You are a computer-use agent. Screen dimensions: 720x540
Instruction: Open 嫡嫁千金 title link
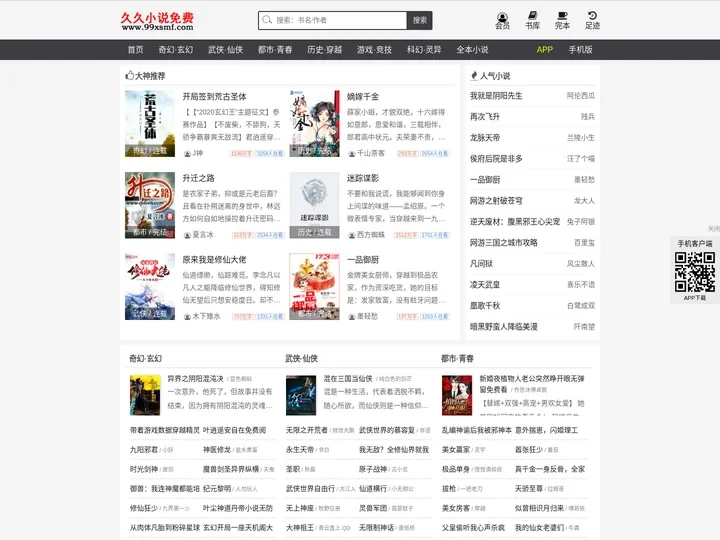coord(363,96)
